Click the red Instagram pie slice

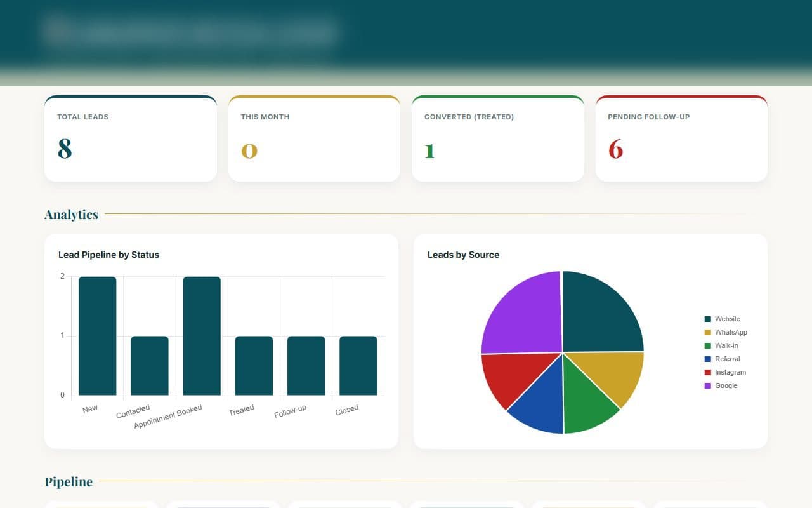[511, 376]
